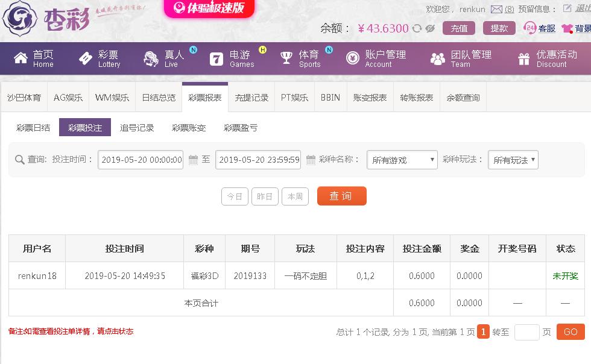Click the start bet time input field
The width and height of the screenshot is (591, 364).
pyautogui.click(x=141, y=160)
